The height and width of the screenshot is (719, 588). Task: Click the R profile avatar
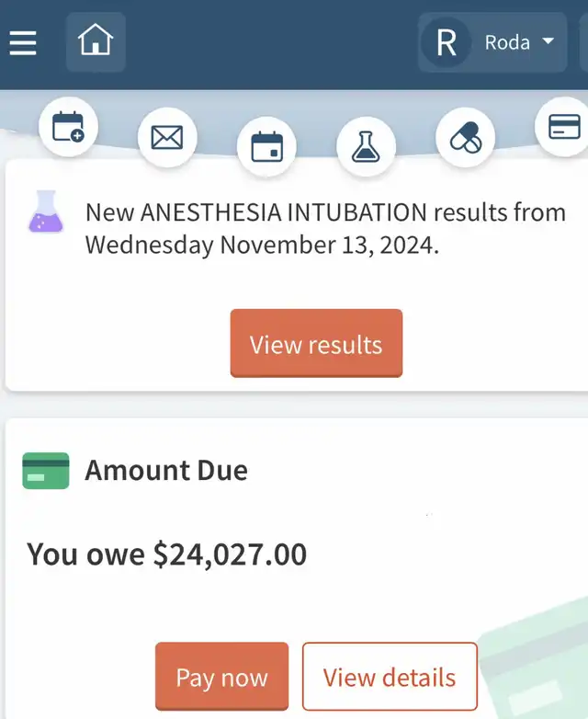pyautogui.click(x=446, y=42)
